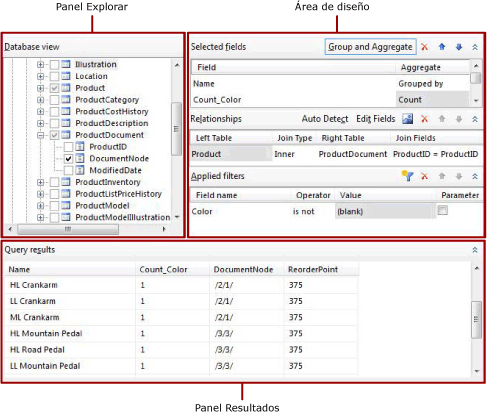Select the Count aggregate cell
The height and width of the screenshot is (414, 487).
432,100
